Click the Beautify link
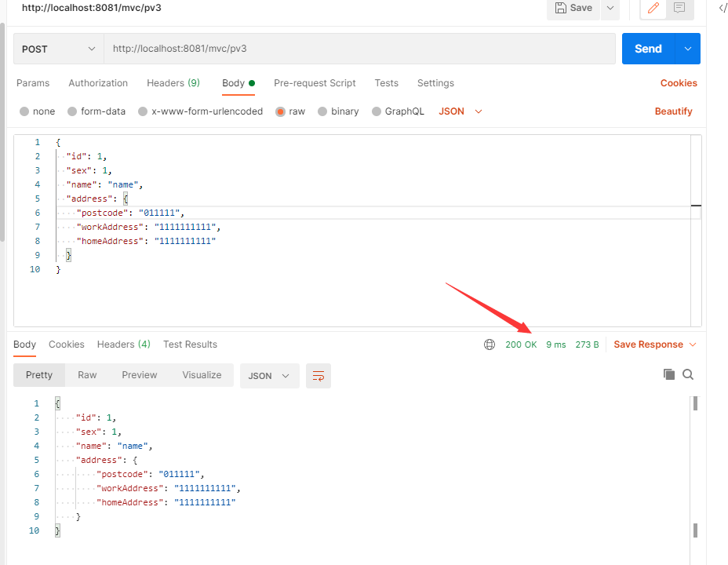 click(673, 111)
